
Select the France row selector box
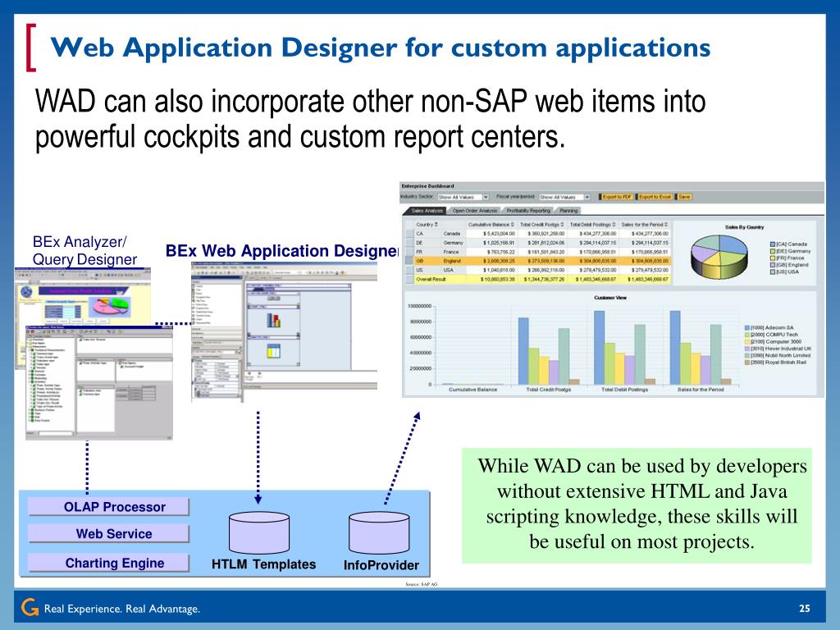pyautogui.click(x=409, y=253)
